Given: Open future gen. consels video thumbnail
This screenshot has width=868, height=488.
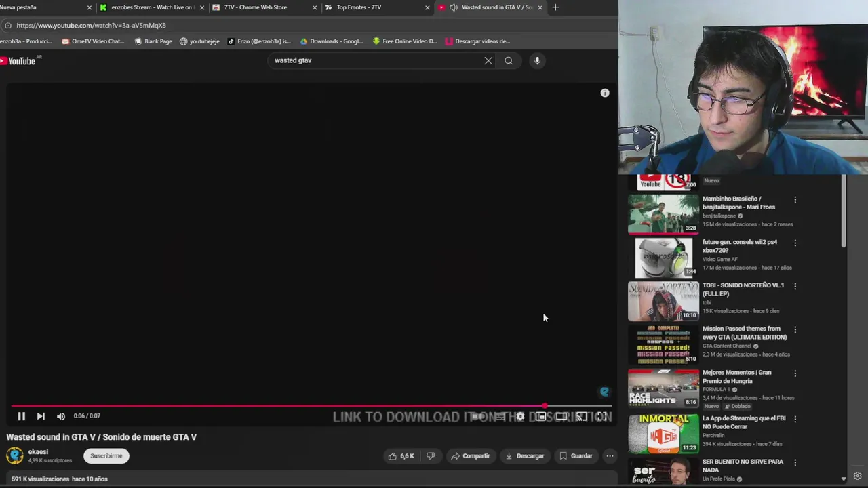Looking at the screenshot, I should tap(663, 258).
